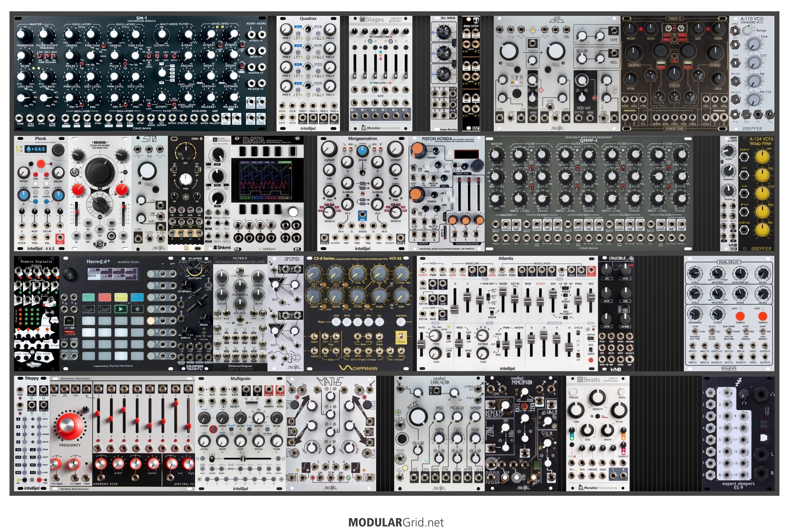This screenshot has width=793, height=532.
Task: Turn the Dual Delay RESONANCE knob
Action: tap(694, 314)
